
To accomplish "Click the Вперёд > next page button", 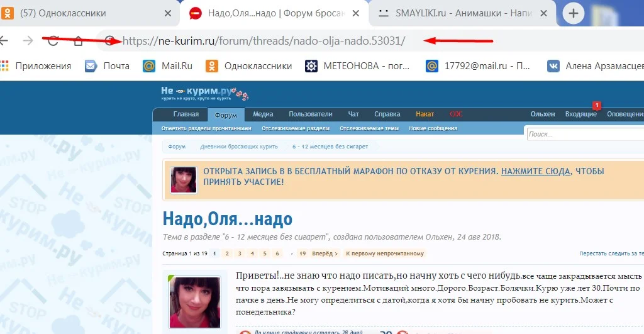I will 325,253.
